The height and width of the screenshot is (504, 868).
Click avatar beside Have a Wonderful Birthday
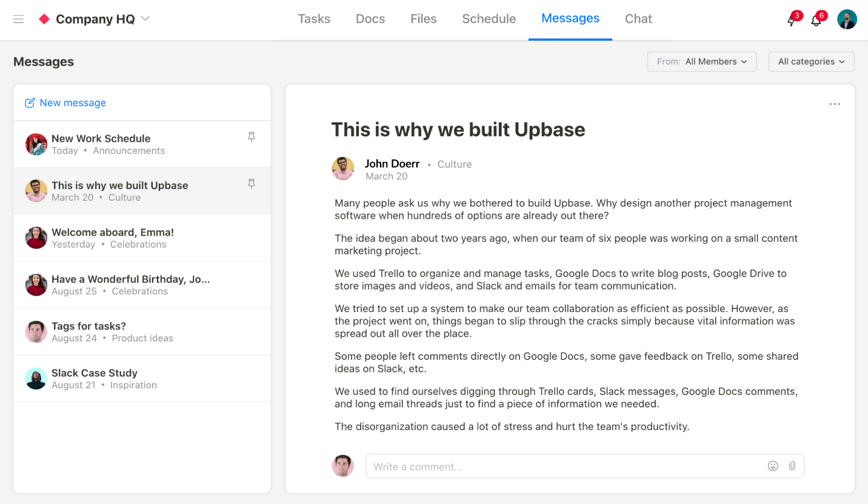(36, 285)
